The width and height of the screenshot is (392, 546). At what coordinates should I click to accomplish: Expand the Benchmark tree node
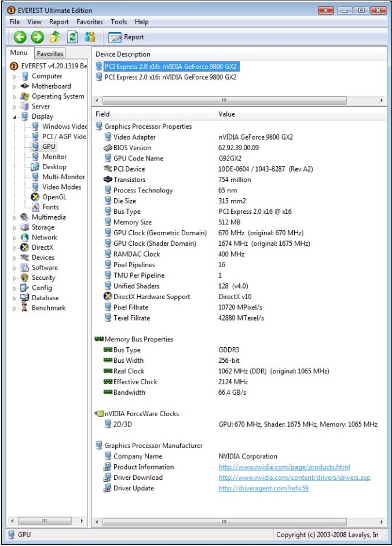[15, 308]
